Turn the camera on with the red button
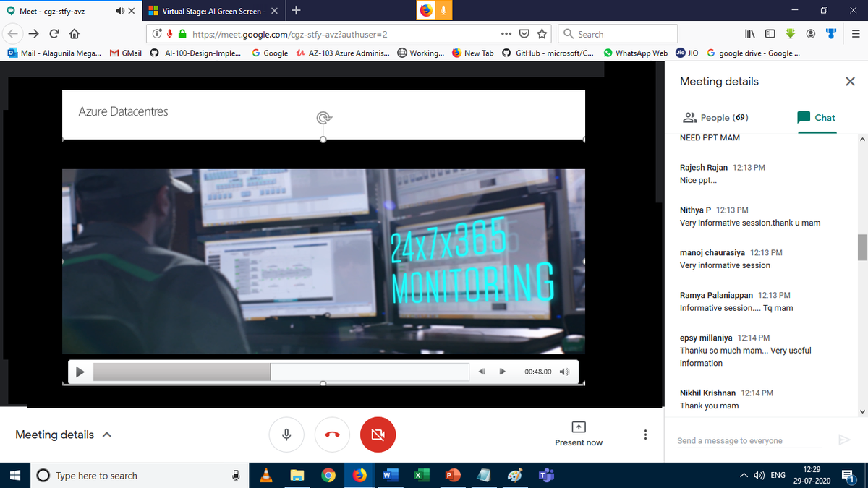 coord(378,435)
